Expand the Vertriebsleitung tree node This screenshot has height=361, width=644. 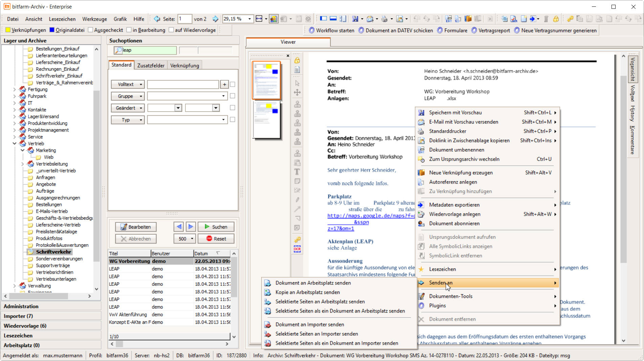pyautogui.click(x=23, y=164)
